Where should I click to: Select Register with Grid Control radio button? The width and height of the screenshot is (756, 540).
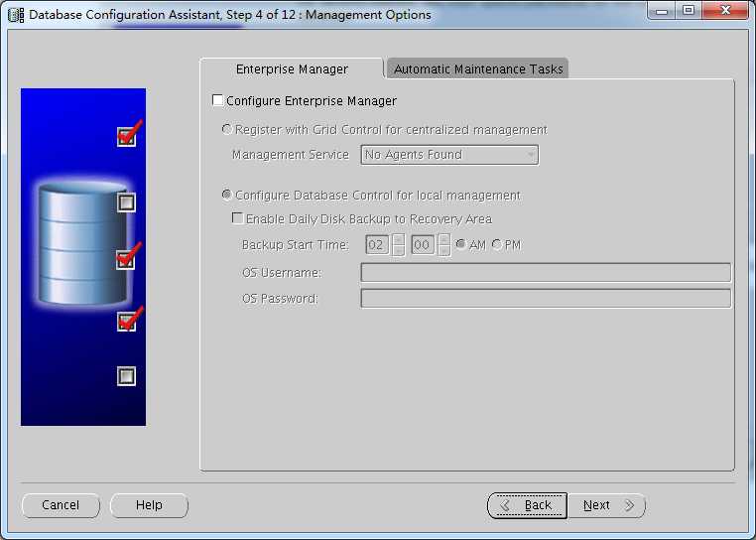point(226,129)
